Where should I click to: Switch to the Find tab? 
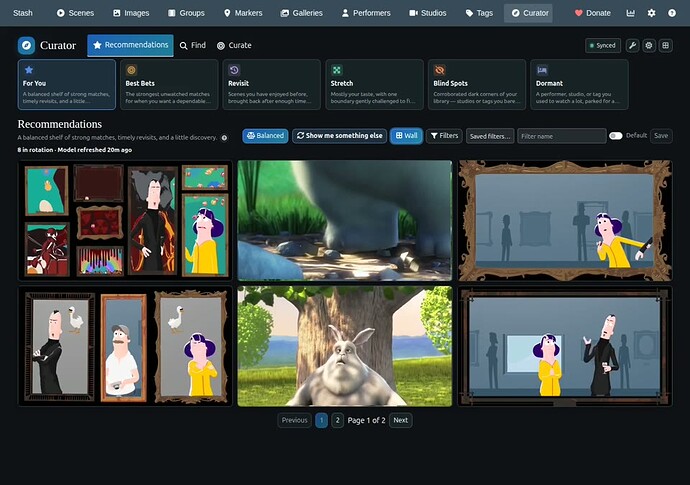pos(193,45)
